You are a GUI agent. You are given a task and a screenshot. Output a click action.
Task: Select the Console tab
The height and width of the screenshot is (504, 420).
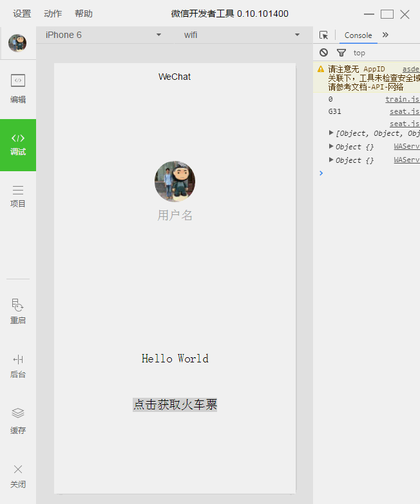click(x=358, y=35)
